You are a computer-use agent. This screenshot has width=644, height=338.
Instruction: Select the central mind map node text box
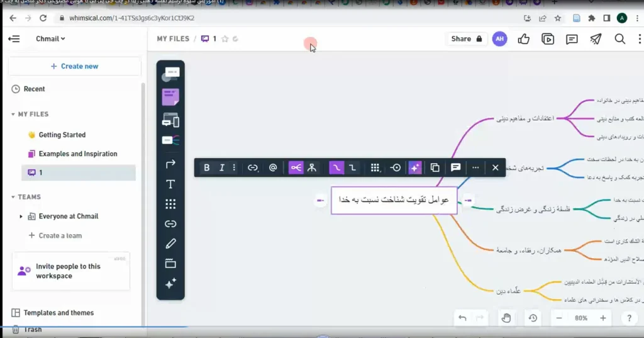(394, 200)
